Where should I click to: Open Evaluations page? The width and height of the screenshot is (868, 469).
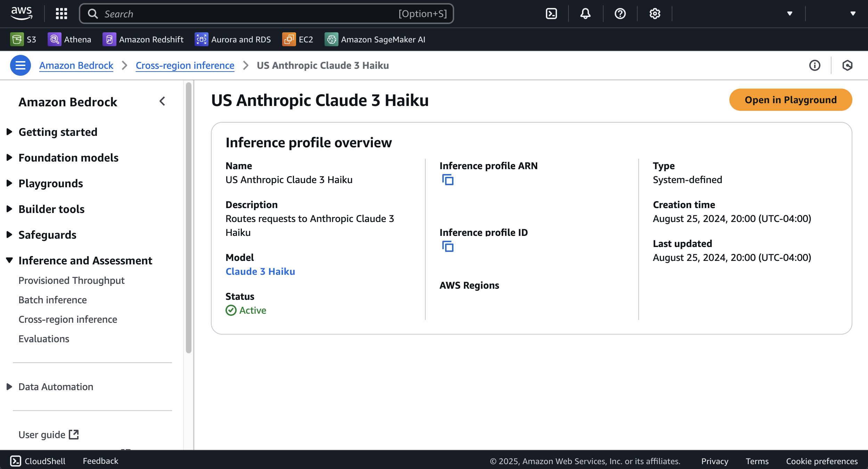pos(44,339)
